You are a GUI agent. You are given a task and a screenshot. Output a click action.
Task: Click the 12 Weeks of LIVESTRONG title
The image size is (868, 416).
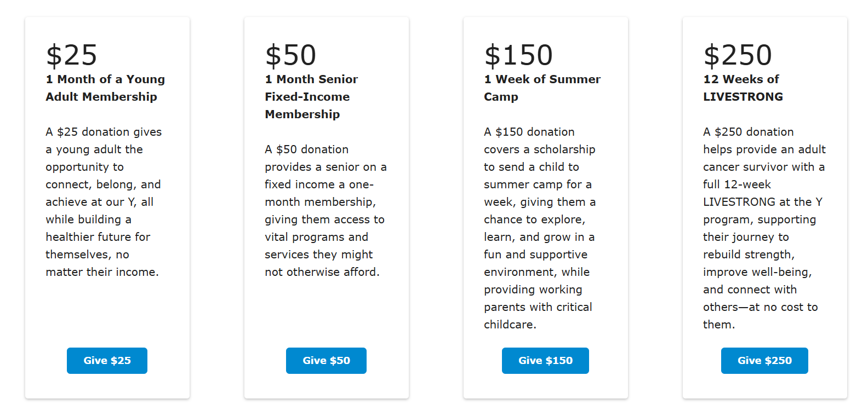pyautogui.click(x=743, y=88)
